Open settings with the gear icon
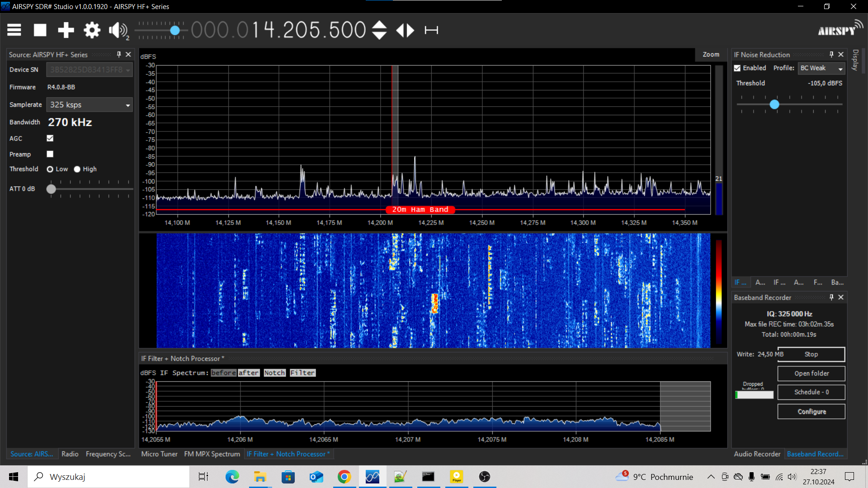Image resolution: width=868 pixels, height=488 pixels. 92,30
